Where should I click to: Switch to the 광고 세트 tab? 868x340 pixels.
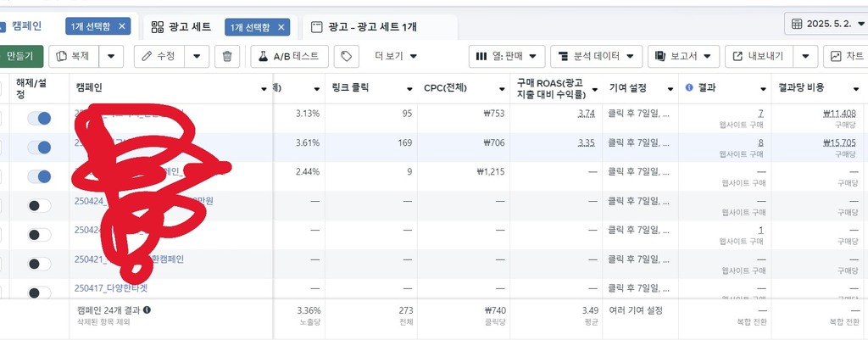(x=181, y=27)
